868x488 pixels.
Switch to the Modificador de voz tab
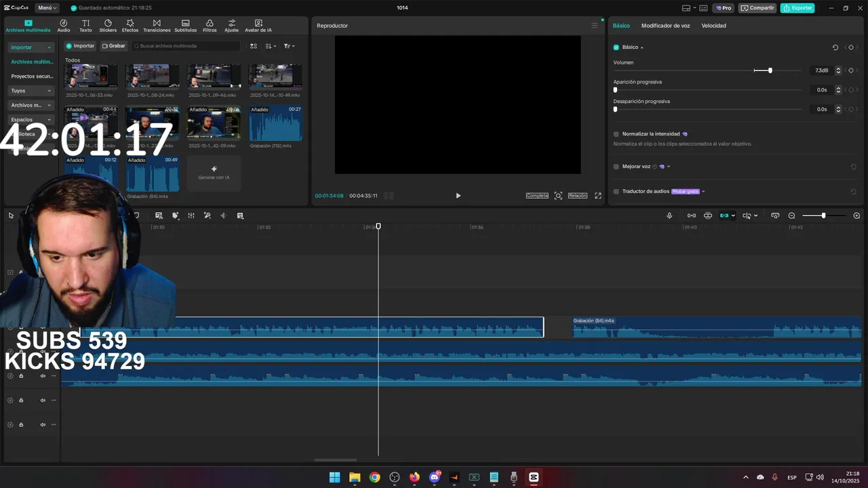pyautogui.click(x=665, y=26)
